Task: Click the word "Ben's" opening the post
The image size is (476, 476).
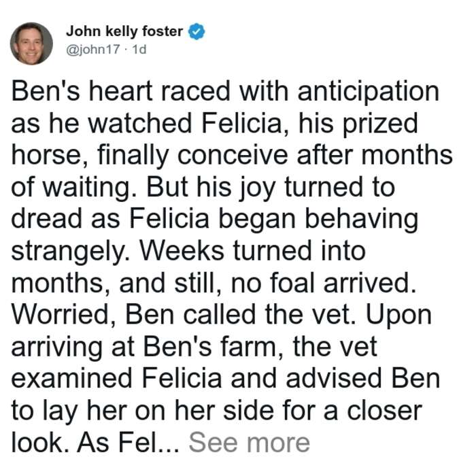Action: point(46,92)
